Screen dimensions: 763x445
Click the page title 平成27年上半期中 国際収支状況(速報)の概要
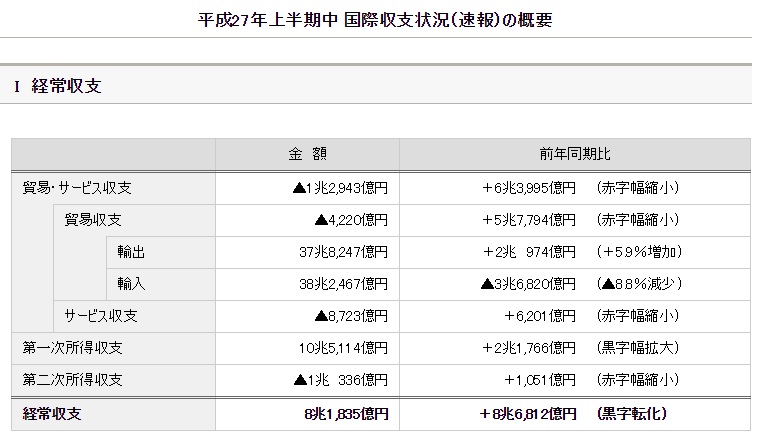point(375,20)
